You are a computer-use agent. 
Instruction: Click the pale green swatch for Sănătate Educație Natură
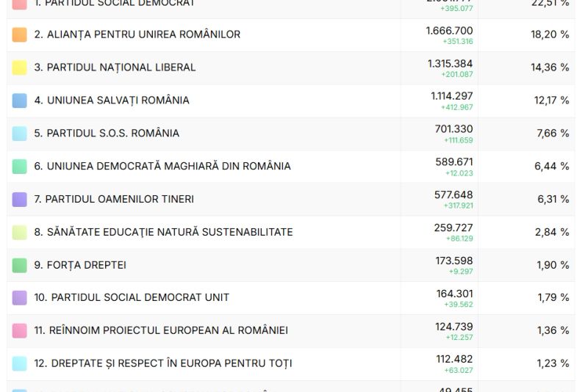(20, 232)
